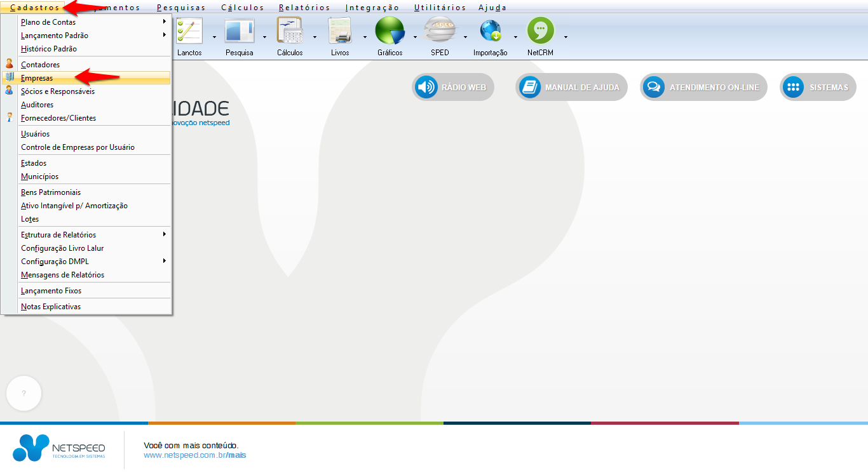Click the Pesquisa toolbar icon
868x473 pixels.
[240, 32]
